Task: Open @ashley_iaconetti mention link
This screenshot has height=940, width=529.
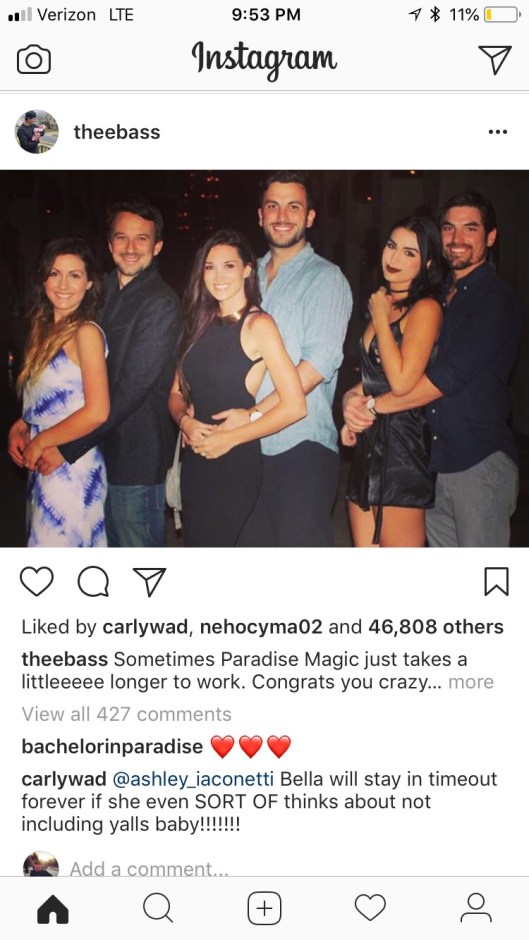Action: click(x=193, y=779)
